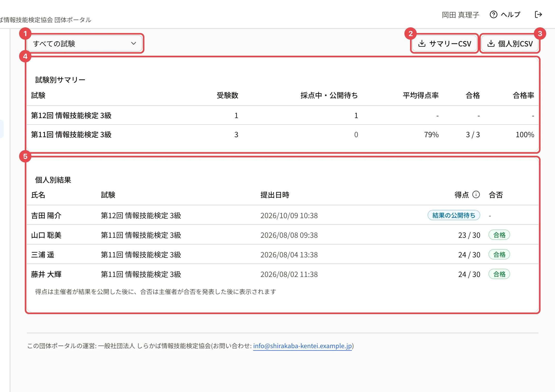This screenshot has height=392, width=555.
Task: Click the submission time 2026/08/04 13:38
Action: [x=289, y=255]
